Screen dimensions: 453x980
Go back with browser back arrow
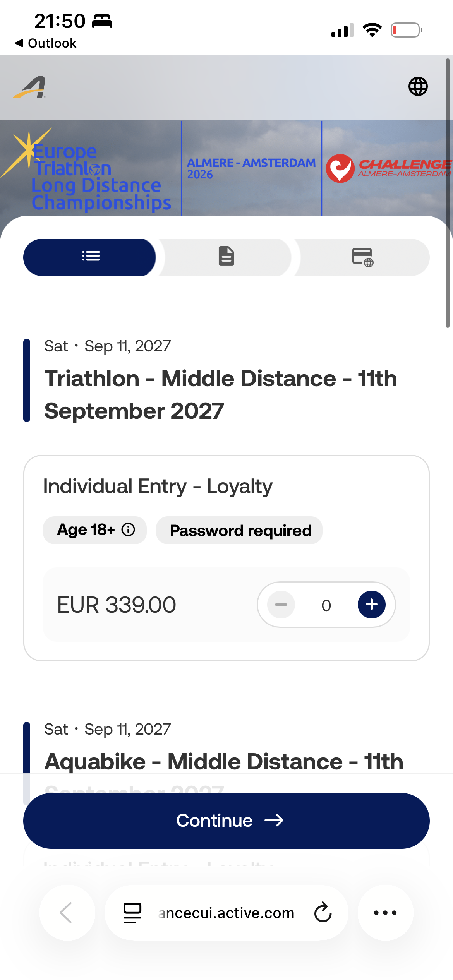[x=67, y=913]
